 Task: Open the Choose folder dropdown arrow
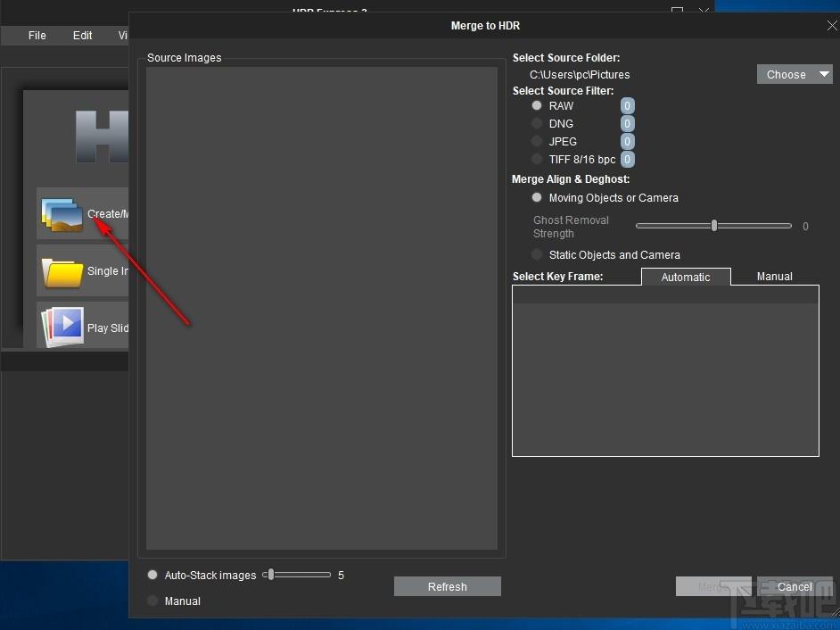click(825, 74)
